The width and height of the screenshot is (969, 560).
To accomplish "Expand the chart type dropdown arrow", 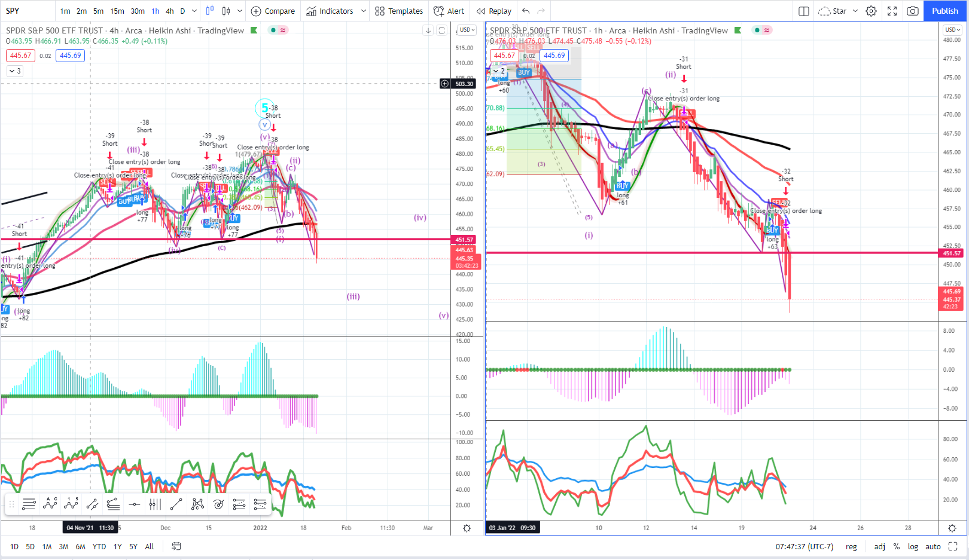I will click(240, 11).
